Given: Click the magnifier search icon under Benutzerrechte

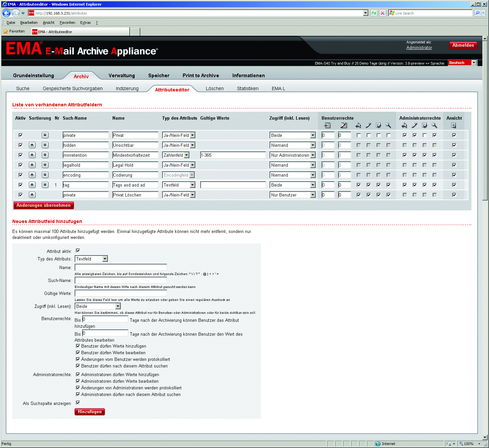Looking at the screenshot, I should pos(388,126).
